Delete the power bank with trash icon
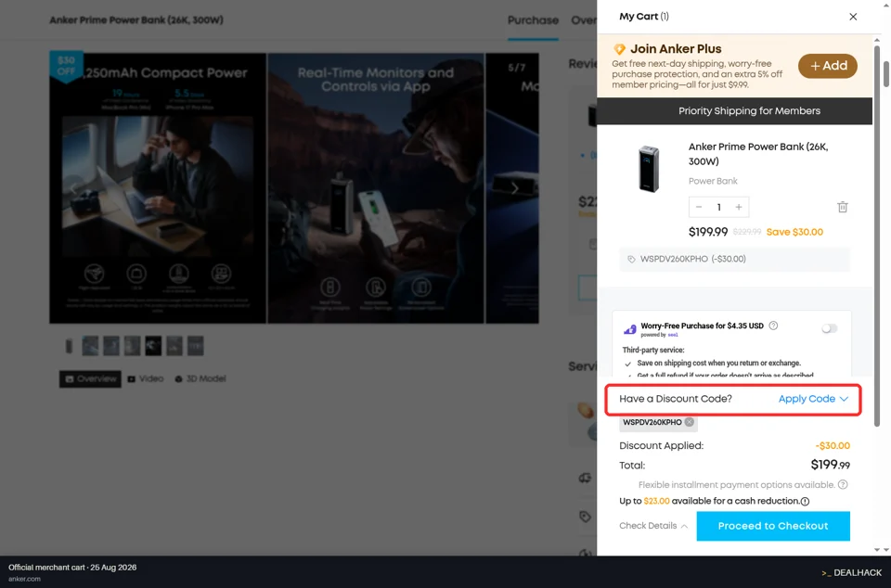 coord(843,207)
